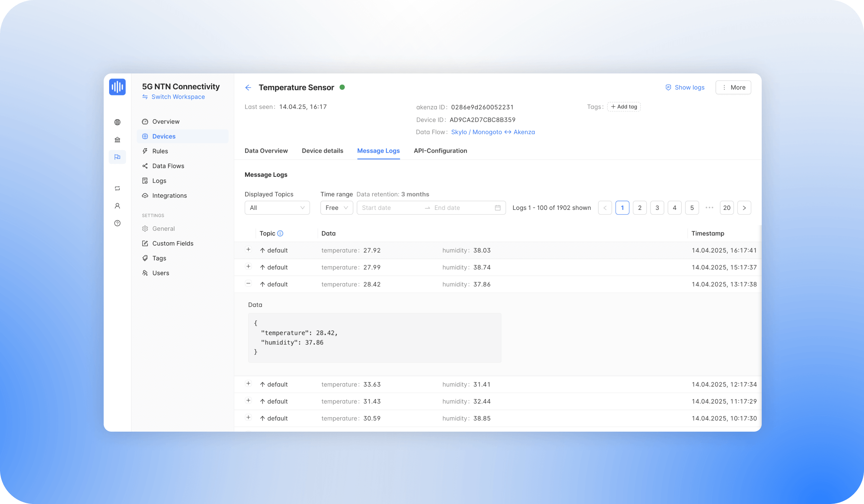Click the Overview gauge icon
Viewport: 864px width, 504px height.
point(145,122)
